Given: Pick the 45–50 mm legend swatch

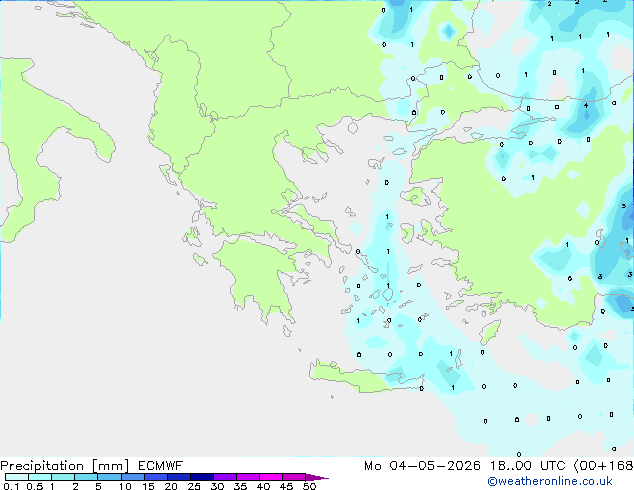Looking at the screenshot, I should coord(294,477).
